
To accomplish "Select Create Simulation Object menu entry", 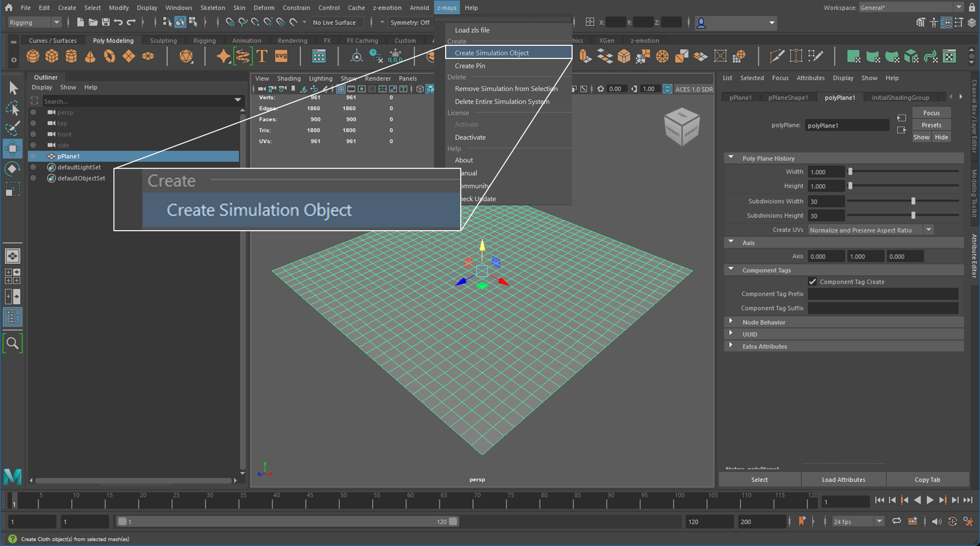I will point(509,52).
